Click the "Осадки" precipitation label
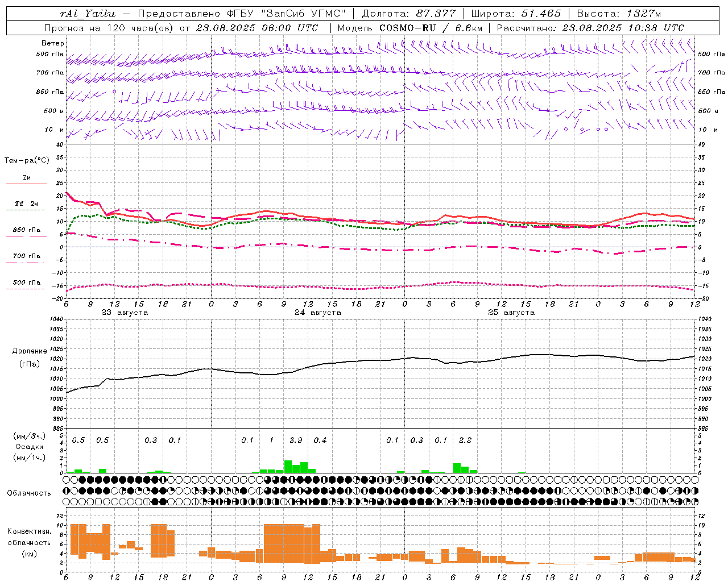This screenshot has width=728, height=582. pos(30,447)
